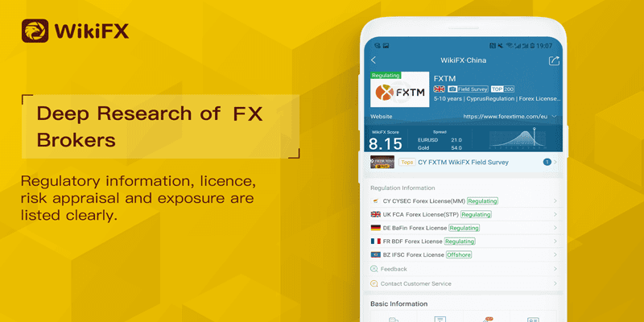Tap the WikiFX Score 8.15 value
The height and width of the screenshot is (322, 644).
tap(386, 144)
